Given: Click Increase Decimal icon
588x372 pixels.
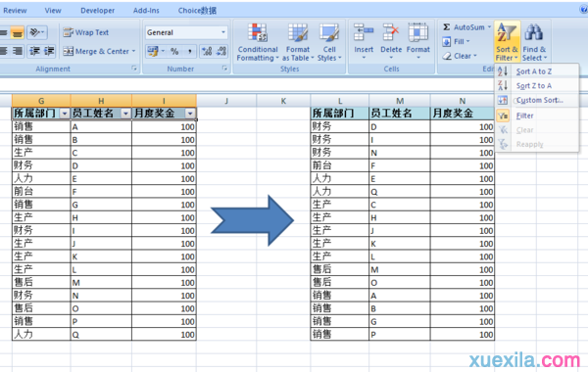Looking at the screenshot, I should point(207,51).
